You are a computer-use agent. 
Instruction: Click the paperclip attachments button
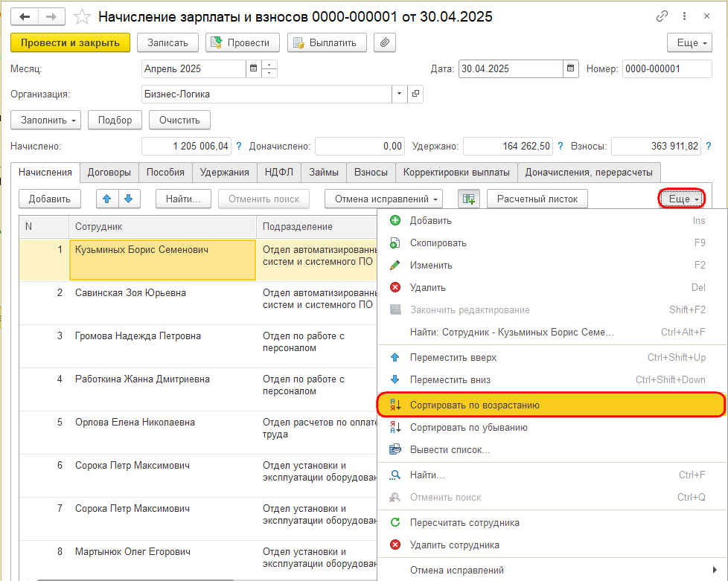[384, 42]
